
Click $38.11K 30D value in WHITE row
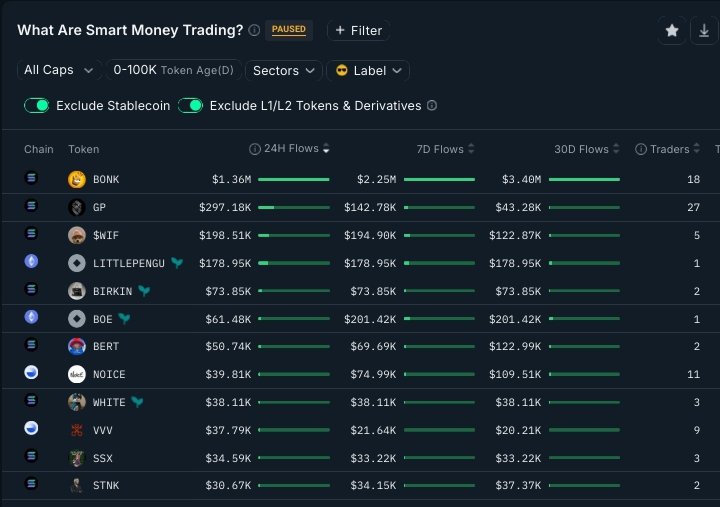[518, 403]
